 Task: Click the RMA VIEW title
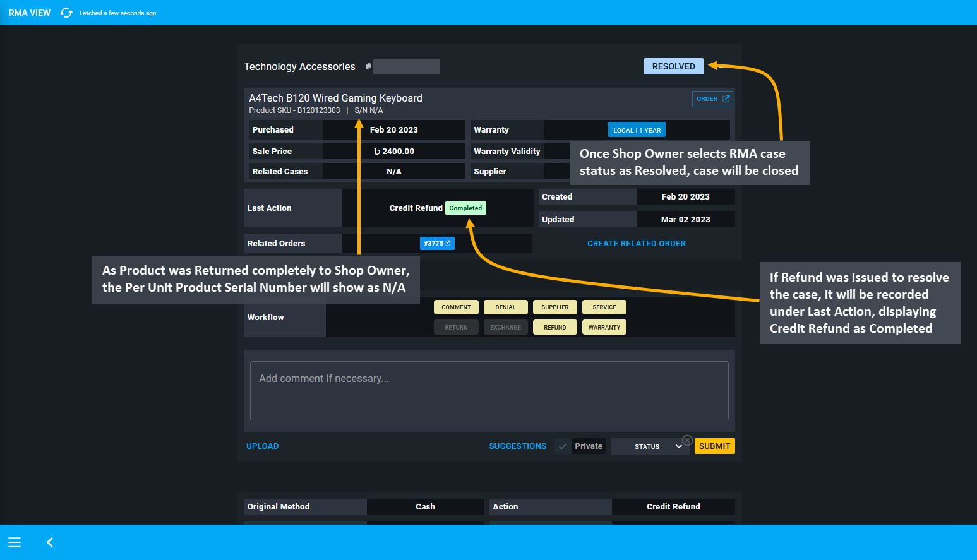pos(29,13)
